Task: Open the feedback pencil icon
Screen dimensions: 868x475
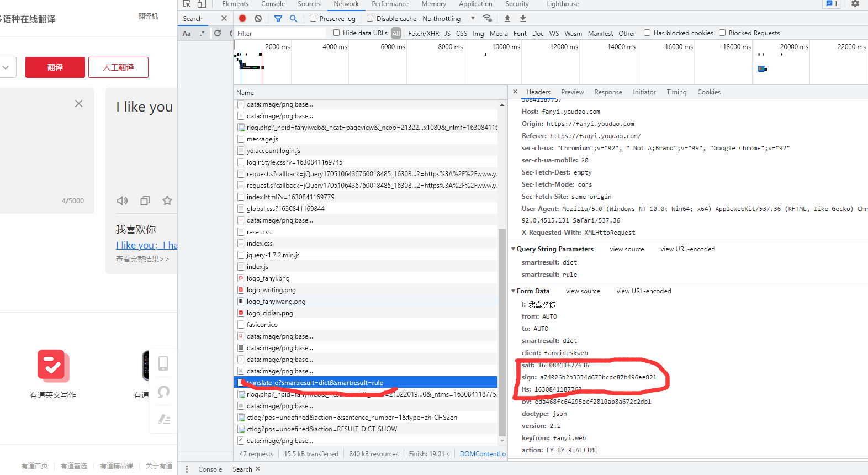Action: [x=164, y=419]
